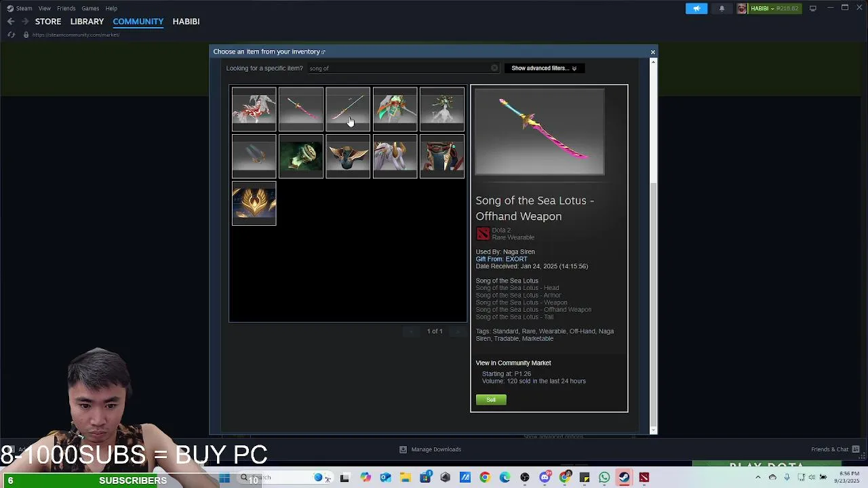Image resolution: width=868 pixels, height=488 pixels.
Task: Click the green Sell button
Action: tap(491, 400)
